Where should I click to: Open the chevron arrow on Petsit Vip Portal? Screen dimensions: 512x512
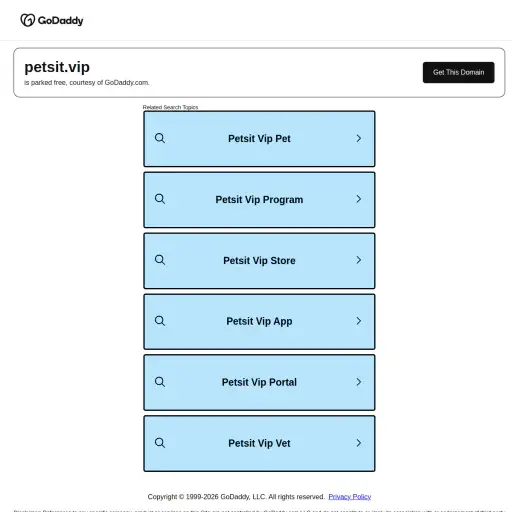[x=359, y=382]
